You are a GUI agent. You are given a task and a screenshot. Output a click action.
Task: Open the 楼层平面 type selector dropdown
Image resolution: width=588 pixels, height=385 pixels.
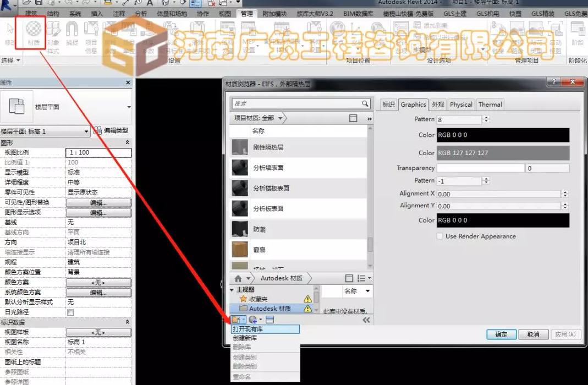click(129, 107)
